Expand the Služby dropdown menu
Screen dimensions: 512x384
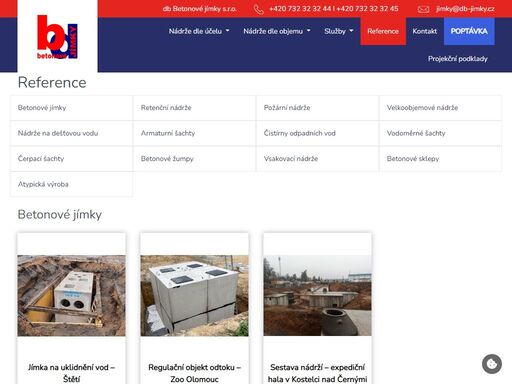[x=339, y=31]
